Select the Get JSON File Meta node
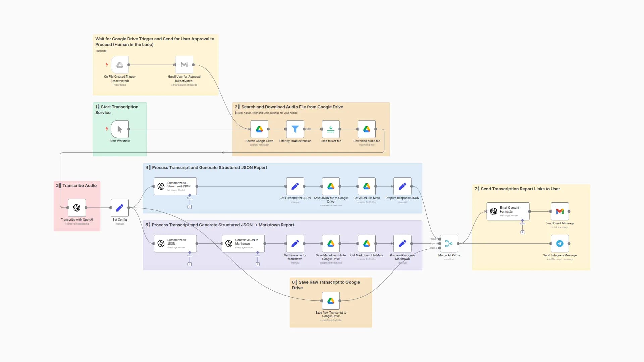 (x=367, y=186)
